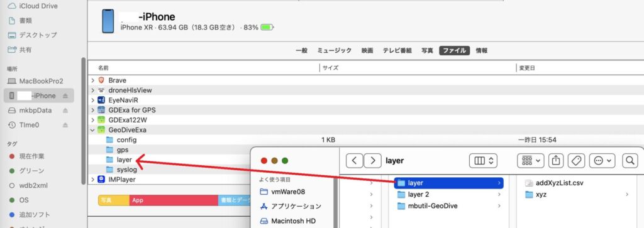Viewport: 644px width, 228px height.
Task: Switch to the 映画 tab
Action: (x=367, y=50)
